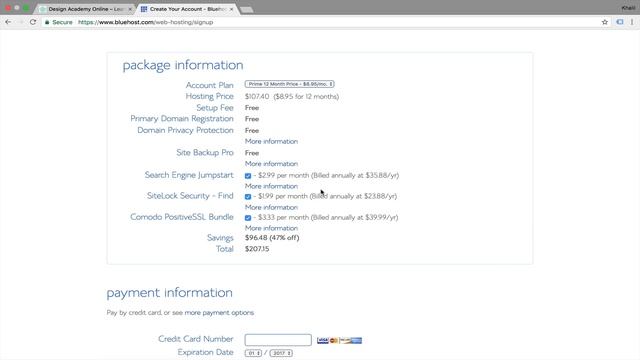
Task: Click the $207.15 total value
Action: (257, 249)
